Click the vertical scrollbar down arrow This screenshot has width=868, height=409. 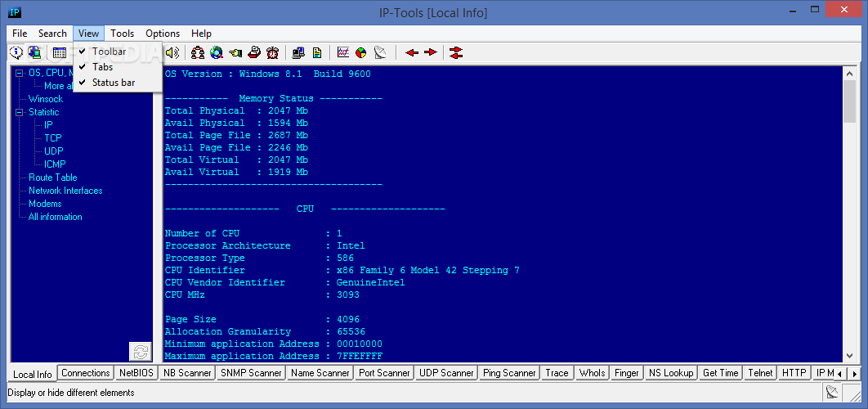coord(849,356)
